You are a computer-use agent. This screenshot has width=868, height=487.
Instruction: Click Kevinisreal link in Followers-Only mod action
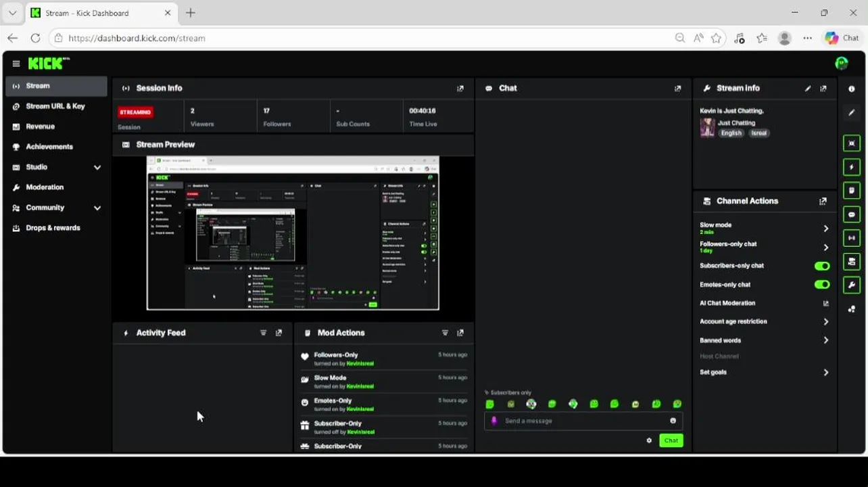pos(360,363)
